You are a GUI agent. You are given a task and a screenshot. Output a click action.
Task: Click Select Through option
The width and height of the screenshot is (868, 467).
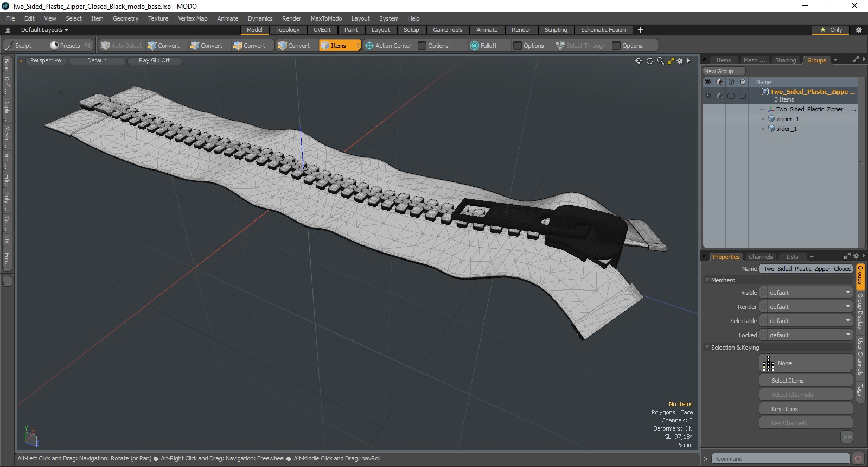pyautogui.click(x=581, y=46)
